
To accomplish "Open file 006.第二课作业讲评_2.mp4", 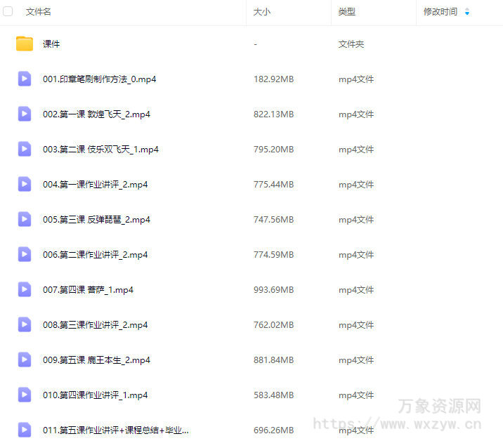I will (96, 255).
